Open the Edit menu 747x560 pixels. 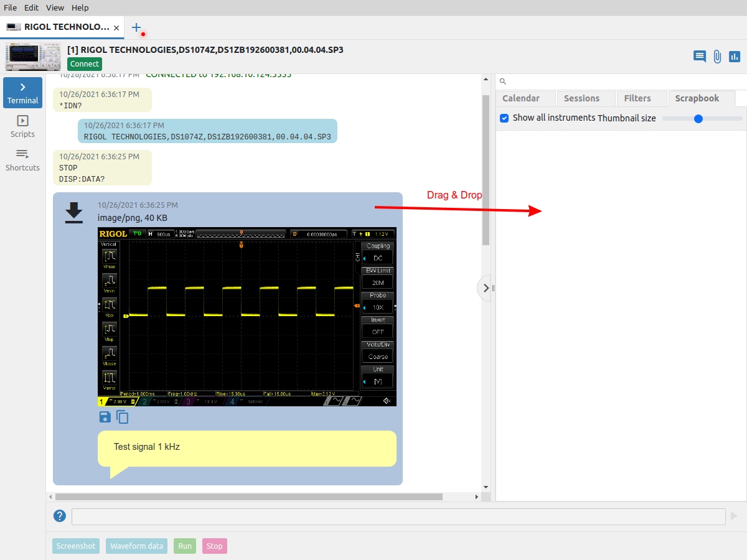(x=31, y=7)
